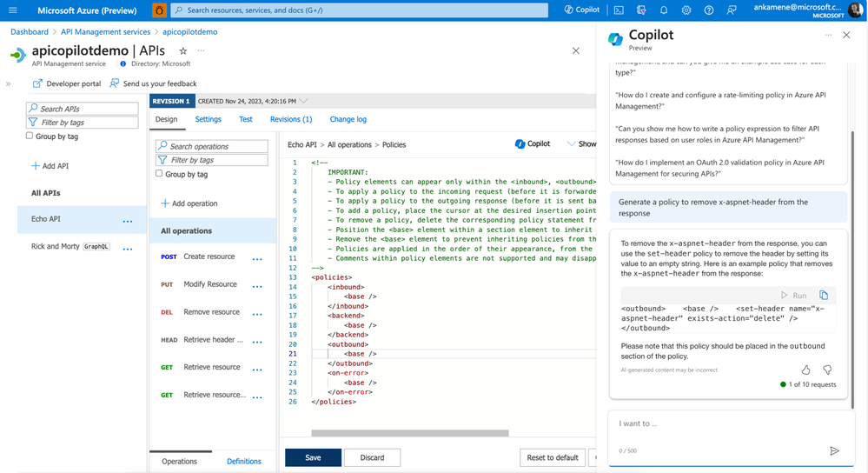This screenshot has width=868, height=473.
Task: Focus the Search APIs field
Action: pos(82,109)
